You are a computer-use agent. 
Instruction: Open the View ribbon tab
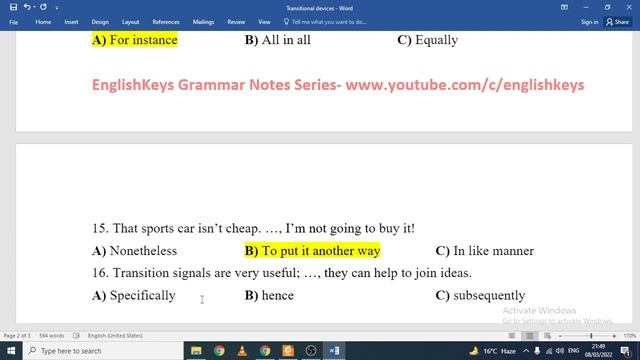pyautogui.click(x=264, y=22)
